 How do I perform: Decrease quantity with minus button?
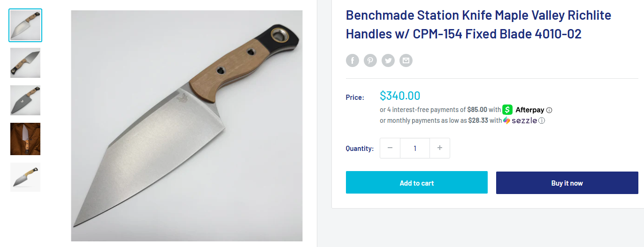click(x=390, y=148)
